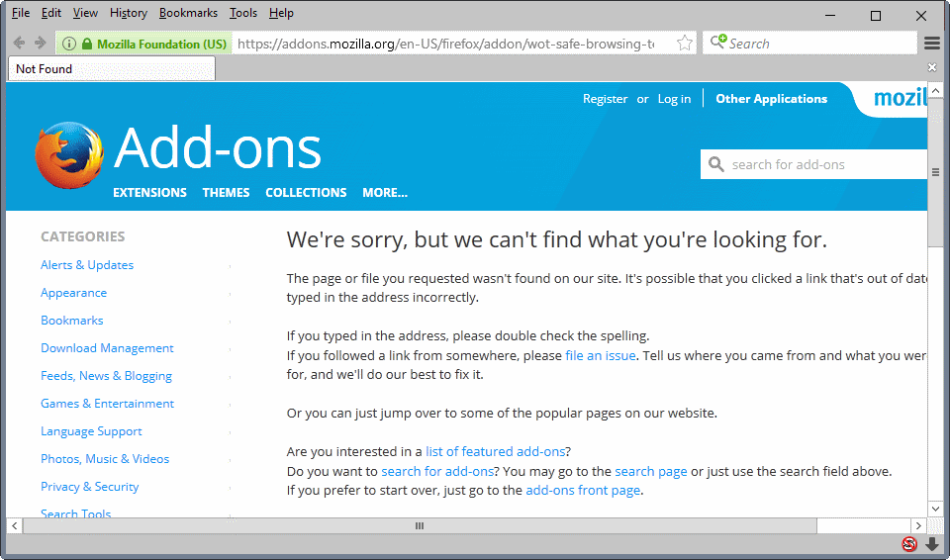Open Download Management category
950x560 pixels.
pyautogui.click(x=107, y=348)
